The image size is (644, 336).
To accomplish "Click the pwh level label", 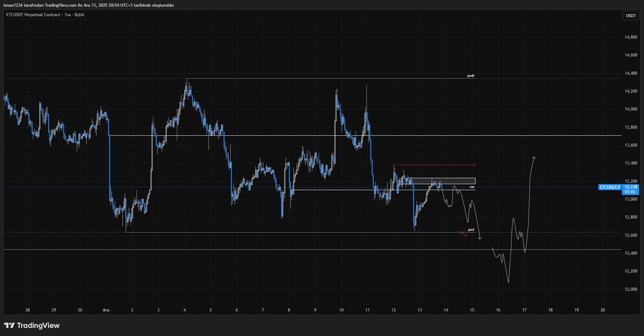I will (471, 76).
